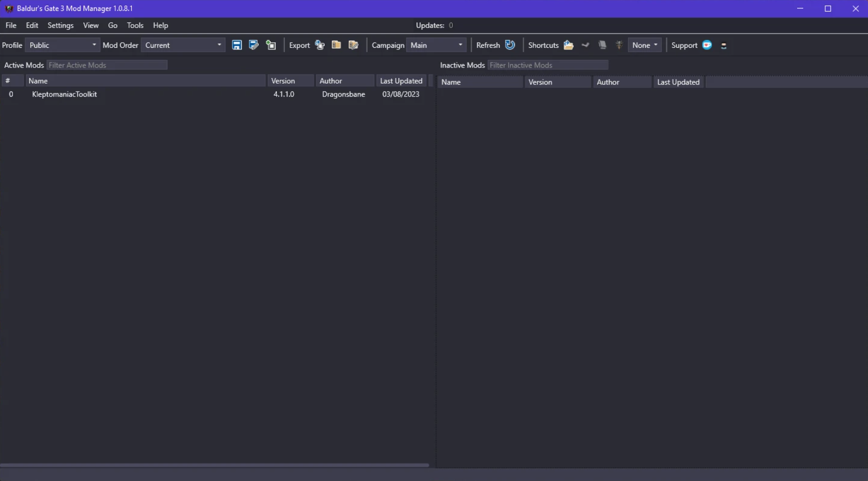Click the blue Refresh arrow icon
Screen dimensions: 868x481
click(510, 45)
